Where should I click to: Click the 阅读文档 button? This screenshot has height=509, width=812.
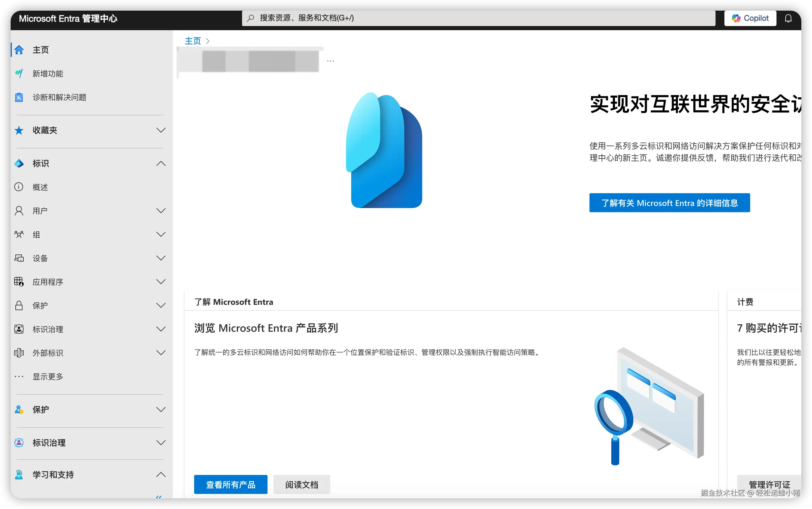pos(301,484)
